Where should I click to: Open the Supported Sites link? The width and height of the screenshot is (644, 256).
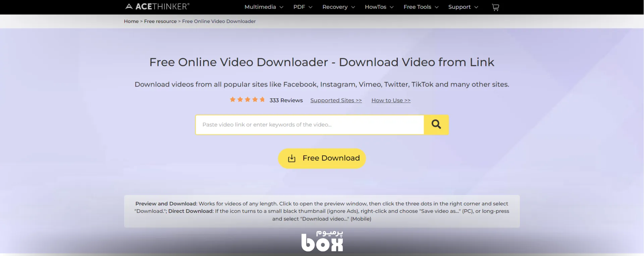[x=336, y=100]
